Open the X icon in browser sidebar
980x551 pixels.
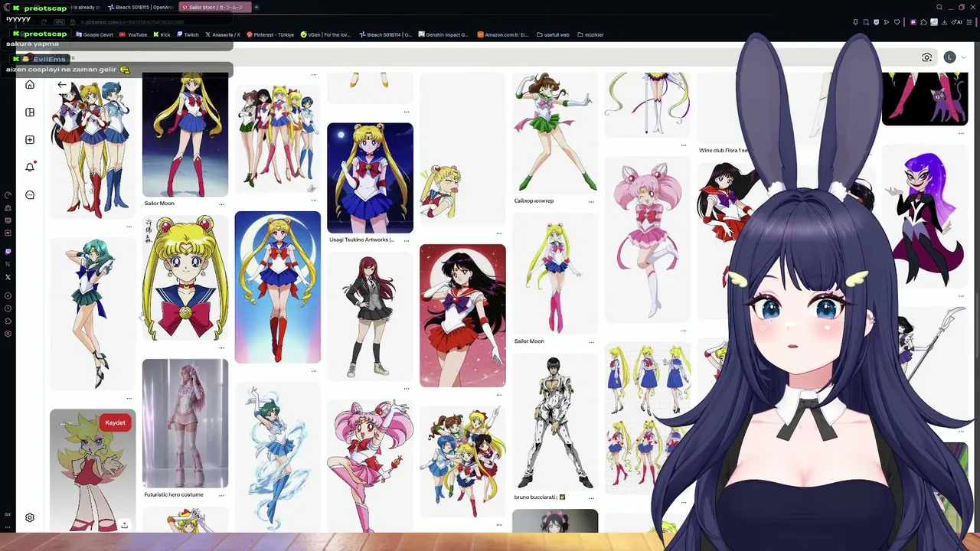[8, 277]
